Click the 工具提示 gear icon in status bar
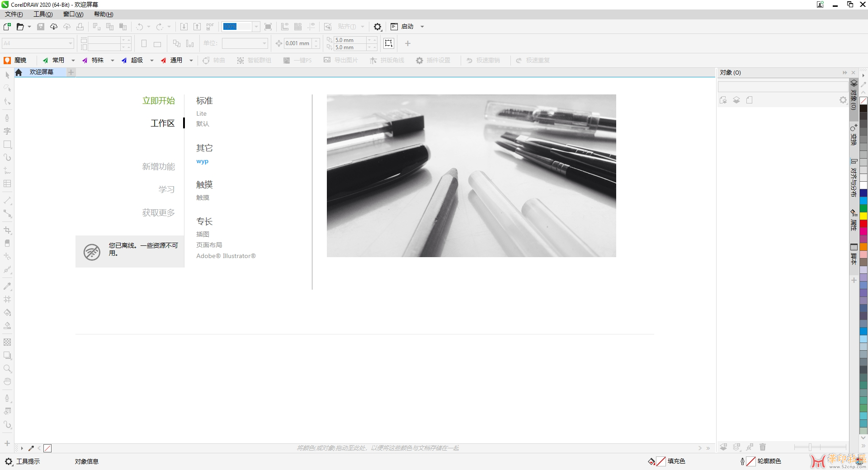The width and height of the screenshot is (868, 470). point(9,461)
